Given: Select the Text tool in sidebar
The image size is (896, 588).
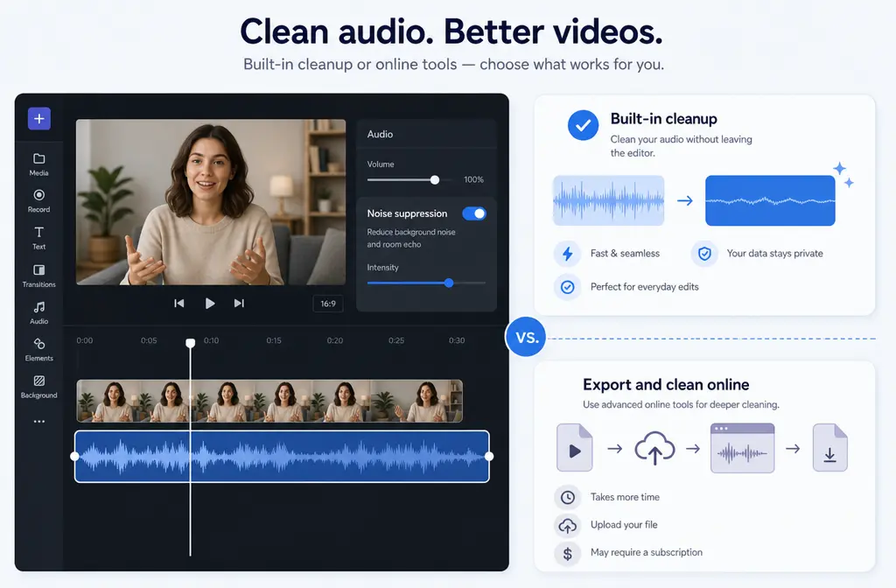Looking at the screenshot, I should click(38, 238).
